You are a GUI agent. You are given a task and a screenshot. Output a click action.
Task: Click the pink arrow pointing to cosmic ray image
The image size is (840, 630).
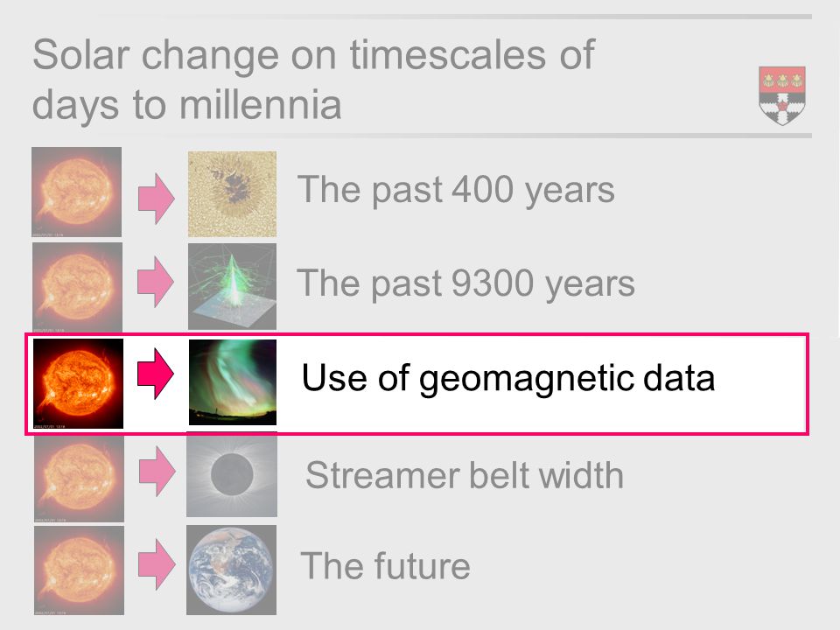pyautogui.click(x=156, y=282)
